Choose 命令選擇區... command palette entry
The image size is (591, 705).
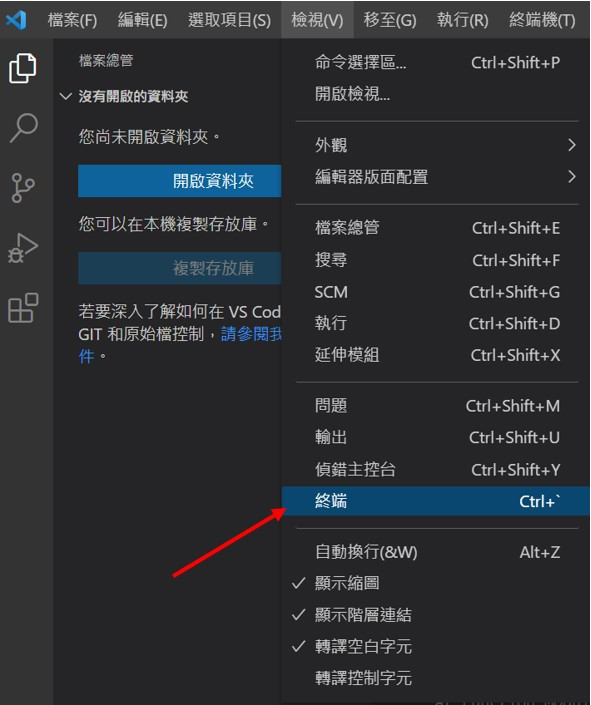pyautogui.click(x=435, y=62)
